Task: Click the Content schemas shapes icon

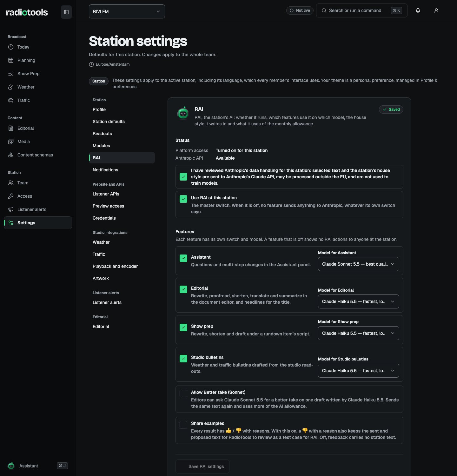Action: (x=11, y=155)
